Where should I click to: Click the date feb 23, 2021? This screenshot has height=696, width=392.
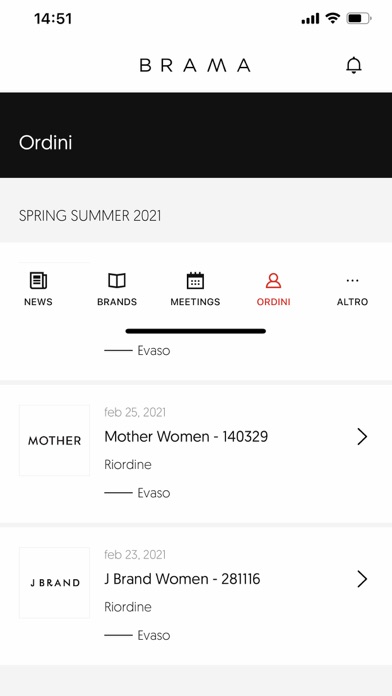(135, 555)
